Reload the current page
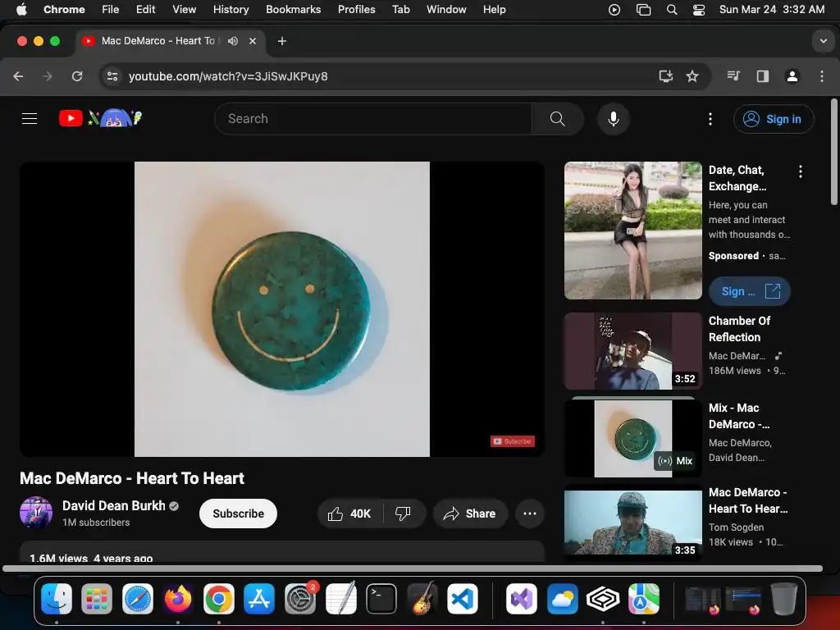The image size is (840, 630). [77, 76]
